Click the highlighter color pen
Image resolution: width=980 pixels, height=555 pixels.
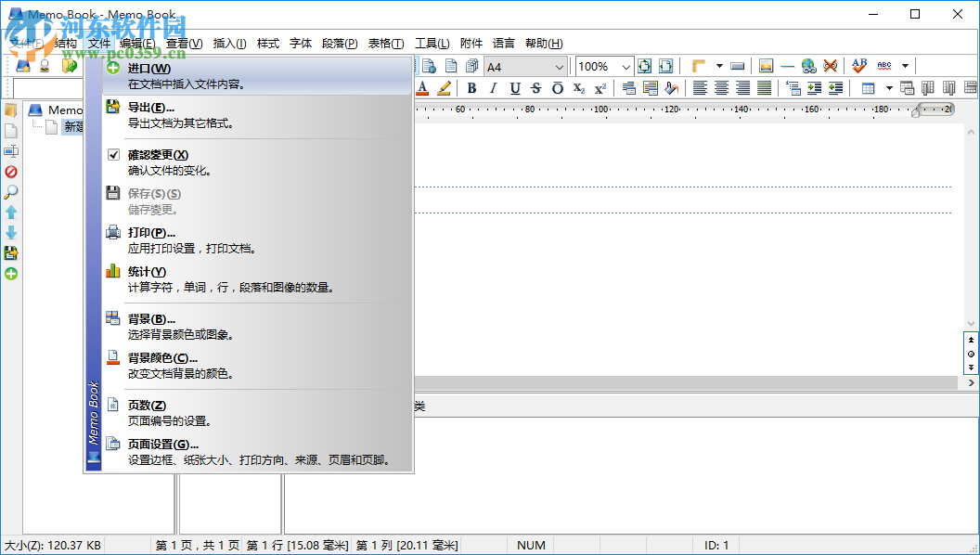click(444, 88)
